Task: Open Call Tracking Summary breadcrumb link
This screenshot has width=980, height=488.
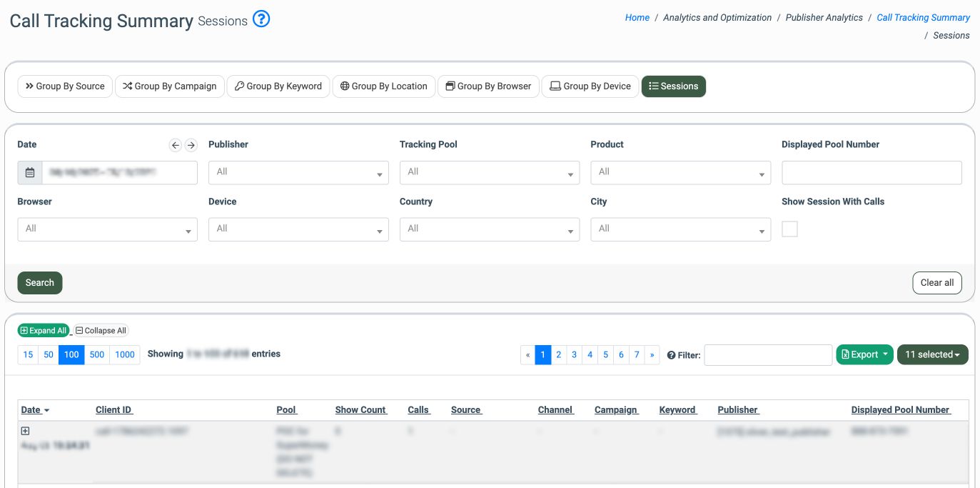Action: (x=924, y=18)
